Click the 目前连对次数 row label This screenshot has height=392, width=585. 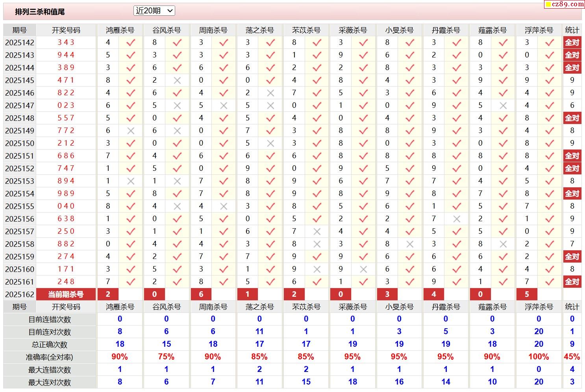(50, 332)
